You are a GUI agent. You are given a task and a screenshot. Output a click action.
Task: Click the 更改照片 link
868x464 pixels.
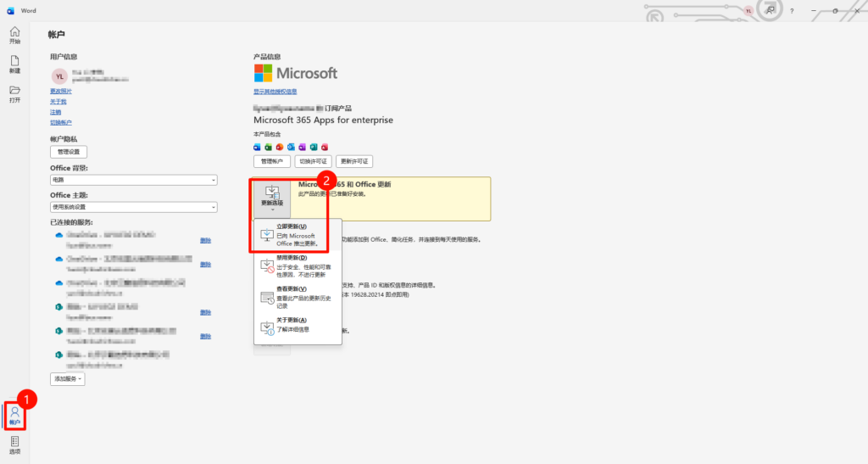61,91
